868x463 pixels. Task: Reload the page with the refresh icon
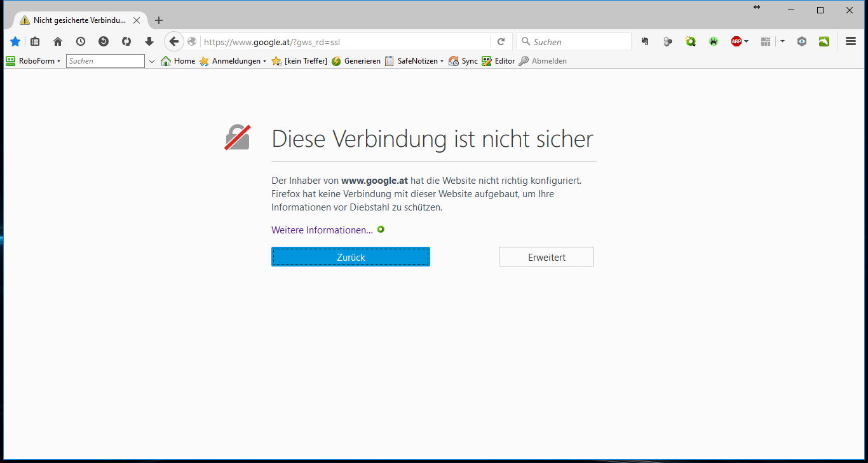click(501, 41)
